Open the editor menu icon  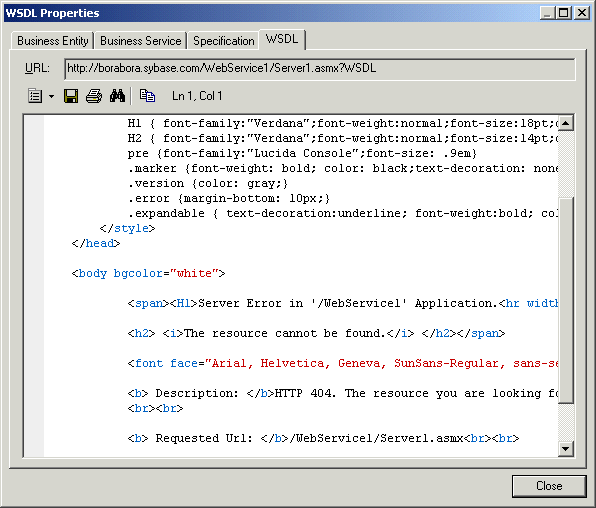pyautogui.click(x=35, y=96)
